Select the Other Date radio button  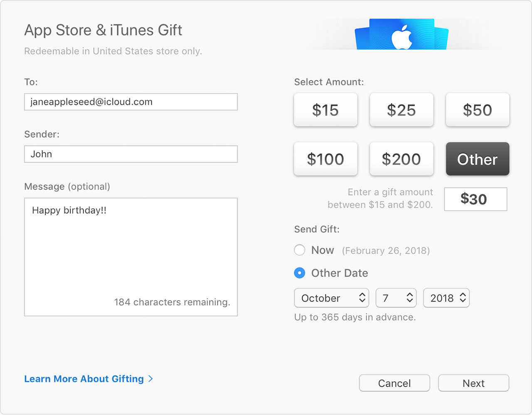coord(300,273)
